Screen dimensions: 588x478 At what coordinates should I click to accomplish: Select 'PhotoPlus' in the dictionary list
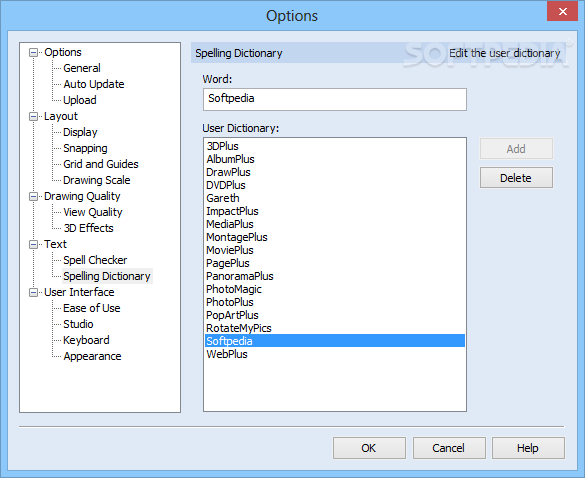tap(334, 302)
